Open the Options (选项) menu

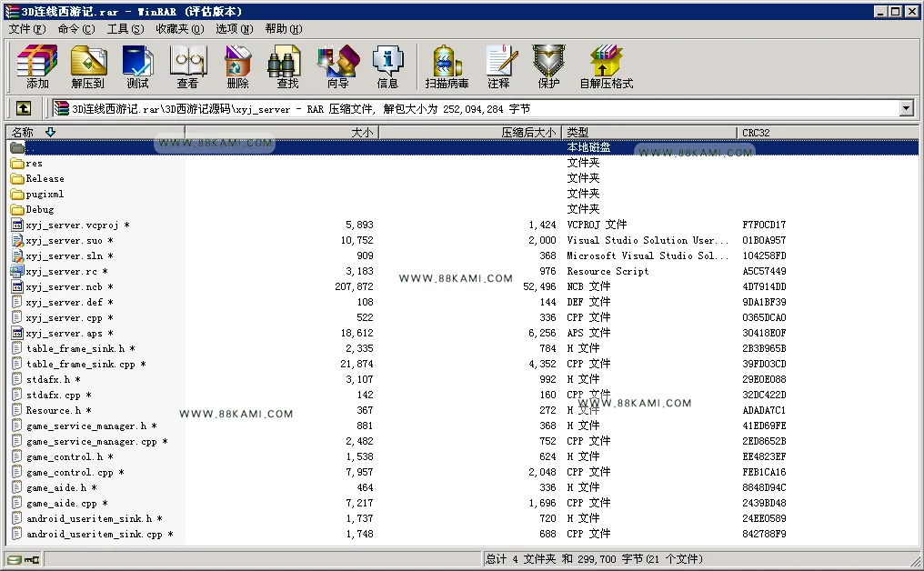[234, 29]
